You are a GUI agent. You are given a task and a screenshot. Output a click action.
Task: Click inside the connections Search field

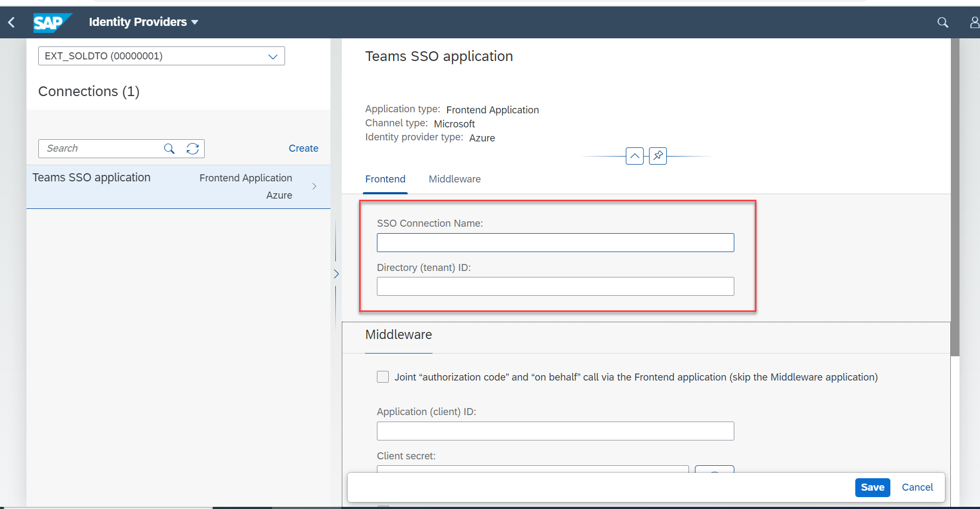point(103,148)
